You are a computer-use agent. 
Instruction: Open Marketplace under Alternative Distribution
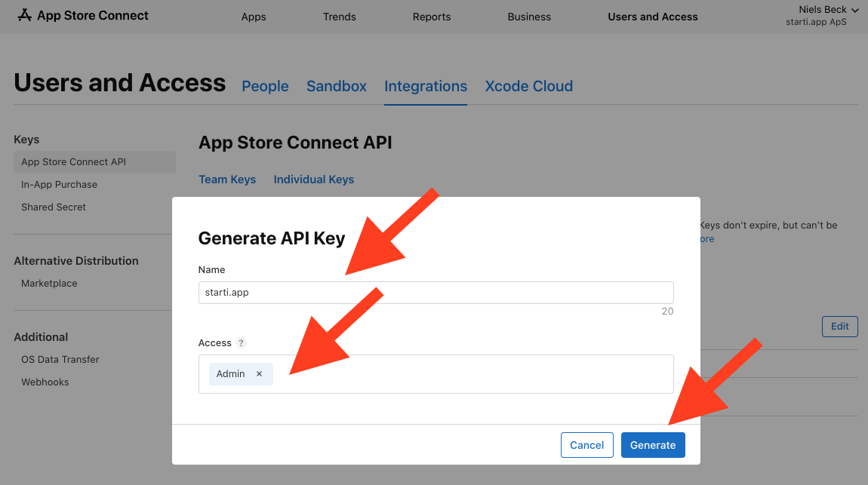pos(49,283)
